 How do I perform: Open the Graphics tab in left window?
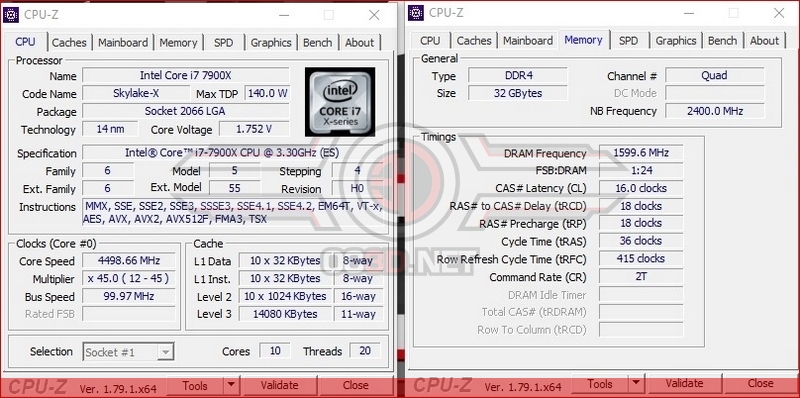[x=271, y=42]
